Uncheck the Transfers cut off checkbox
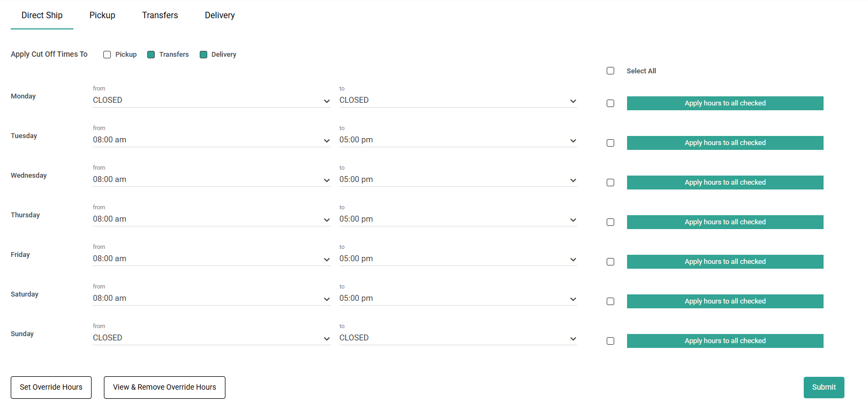868x410 pixels. (151, 55)
